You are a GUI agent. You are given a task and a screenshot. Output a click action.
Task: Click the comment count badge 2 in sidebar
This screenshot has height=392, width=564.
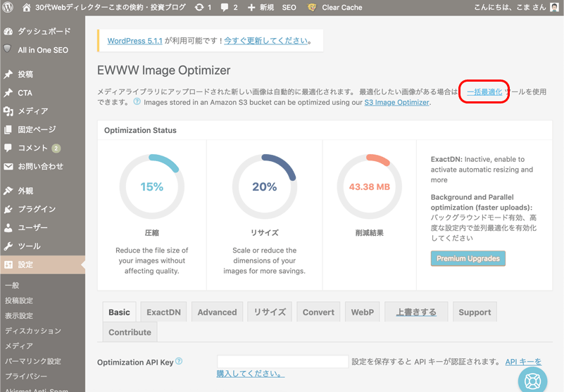coord(56,148)
